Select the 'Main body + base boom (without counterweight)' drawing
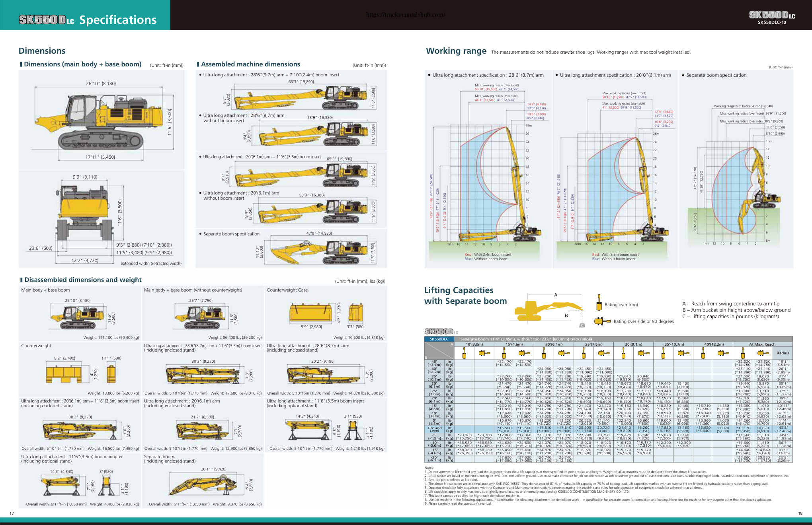The width and height of the screenshot is (812, 525). tap(201, 317)
